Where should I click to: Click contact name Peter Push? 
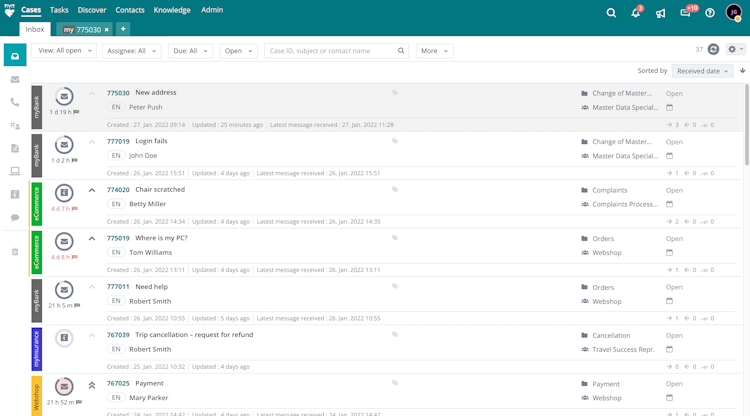point(146,107)
